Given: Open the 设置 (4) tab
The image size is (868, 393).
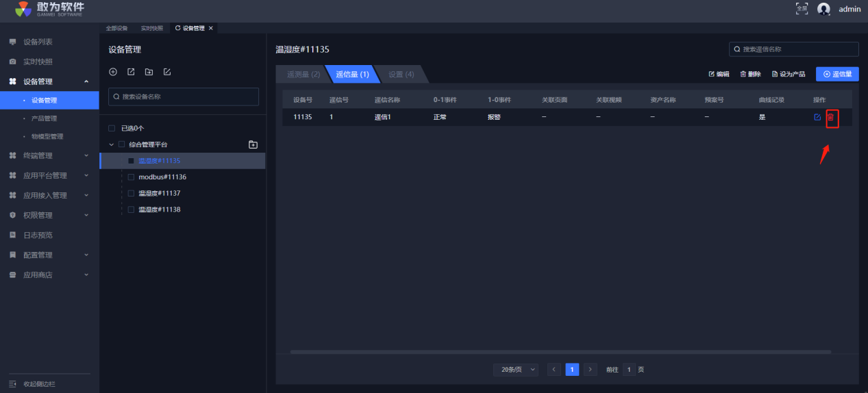Looking at the screenshot, I should pyautogui.click(x=401, y=74).
